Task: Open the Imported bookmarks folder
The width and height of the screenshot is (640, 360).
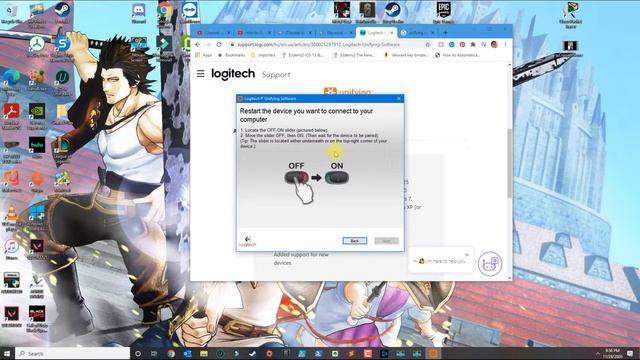Action: (263, 55)
